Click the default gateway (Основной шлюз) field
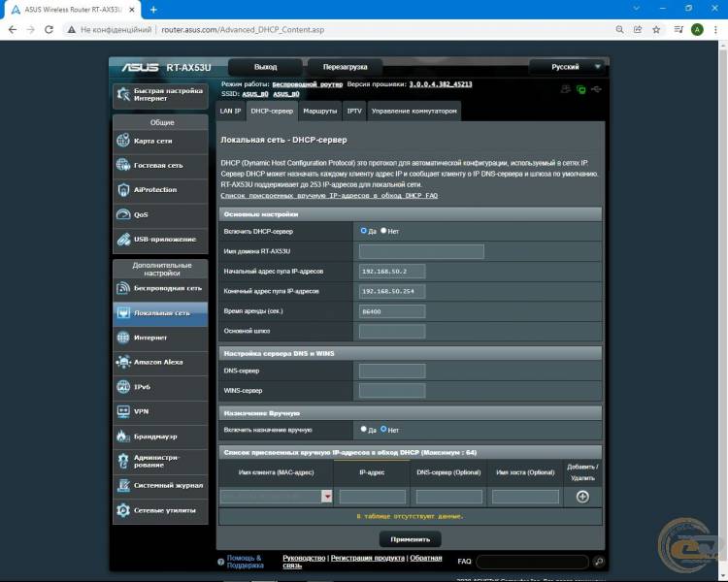 point(392,331)
